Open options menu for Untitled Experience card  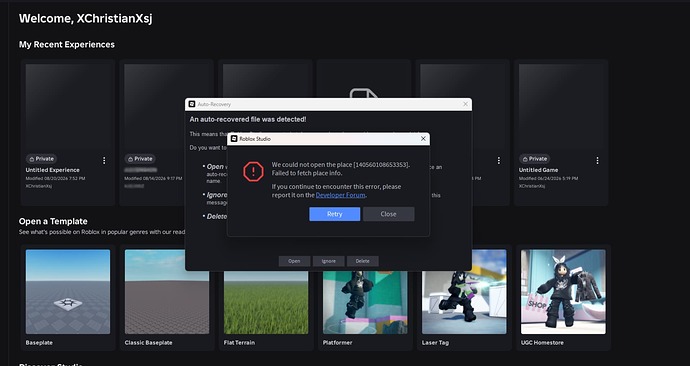click(104, 161)
